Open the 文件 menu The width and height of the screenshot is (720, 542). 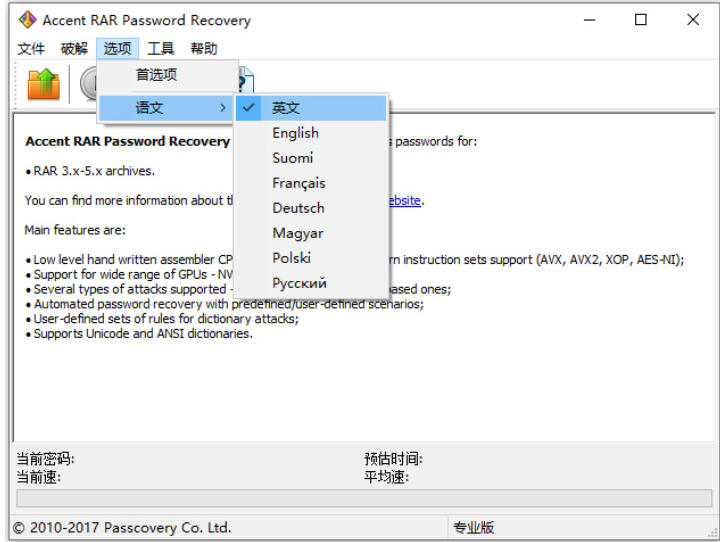(31, 48)
